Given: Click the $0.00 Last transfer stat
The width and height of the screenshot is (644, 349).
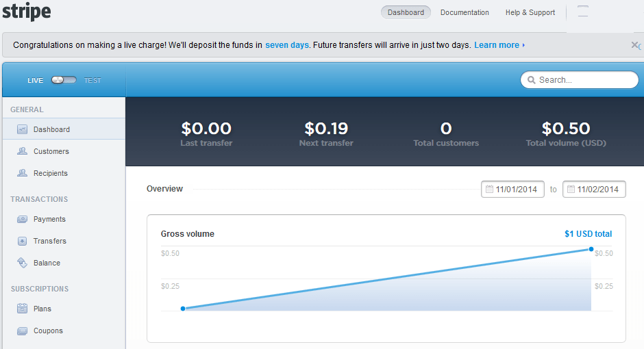Looking at the screenshot, I should coord(206,133).
